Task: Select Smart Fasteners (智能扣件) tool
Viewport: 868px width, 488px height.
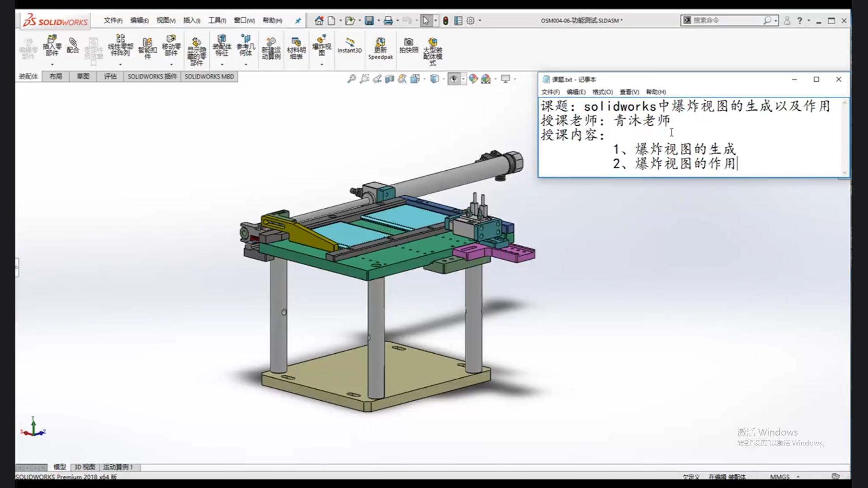Action: pyautogui.click(x=147, y=48)
